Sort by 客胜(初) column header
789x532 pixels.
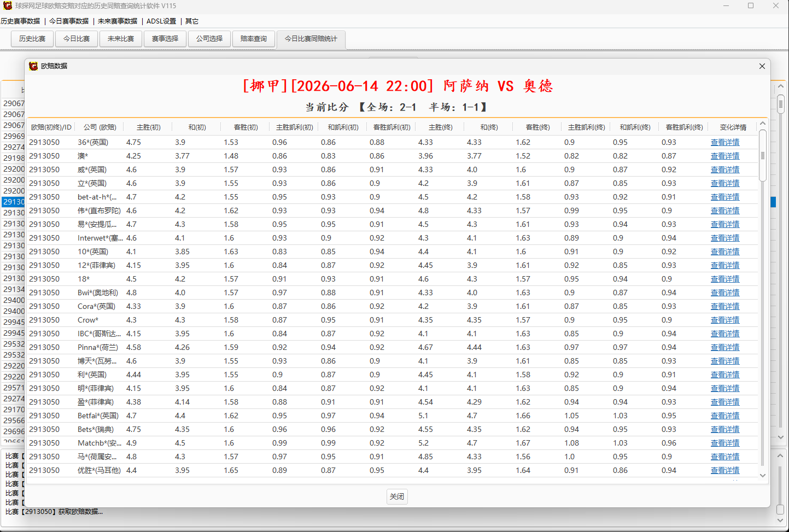coord(246,127)
